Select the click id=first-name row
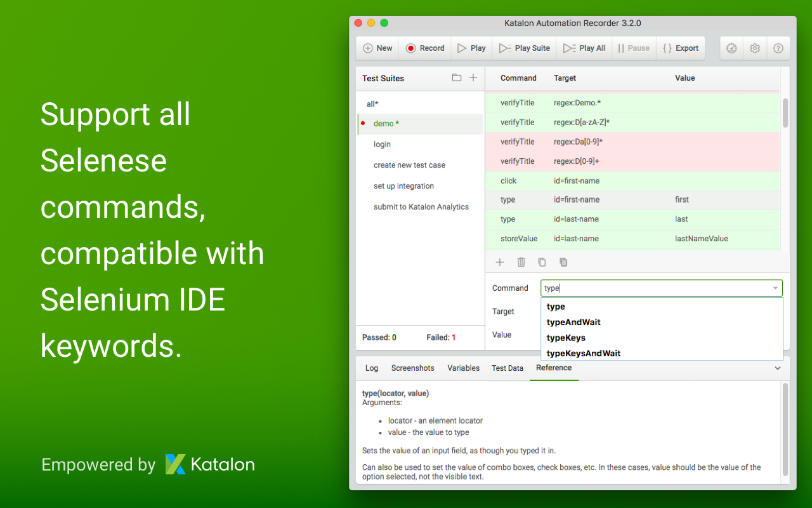The height and width of the screenshot is (508, 812). pyautogui.click(x=632, y=181)
